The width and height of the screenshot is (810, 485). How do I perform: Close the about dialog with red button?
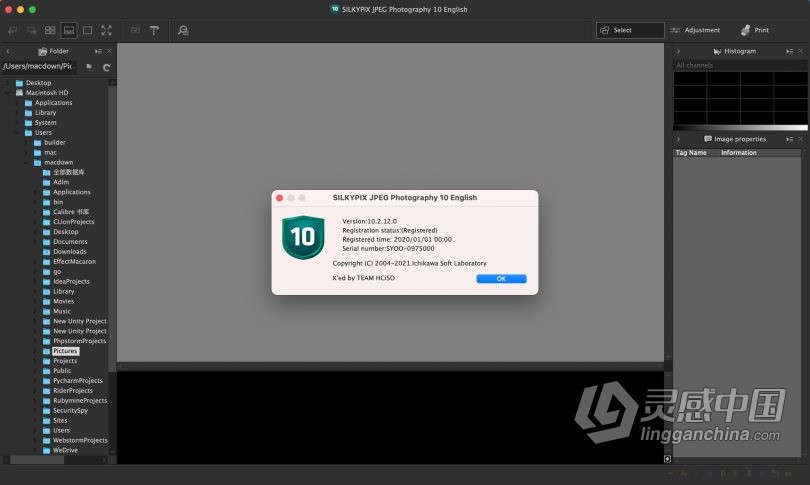pos(279,198)
